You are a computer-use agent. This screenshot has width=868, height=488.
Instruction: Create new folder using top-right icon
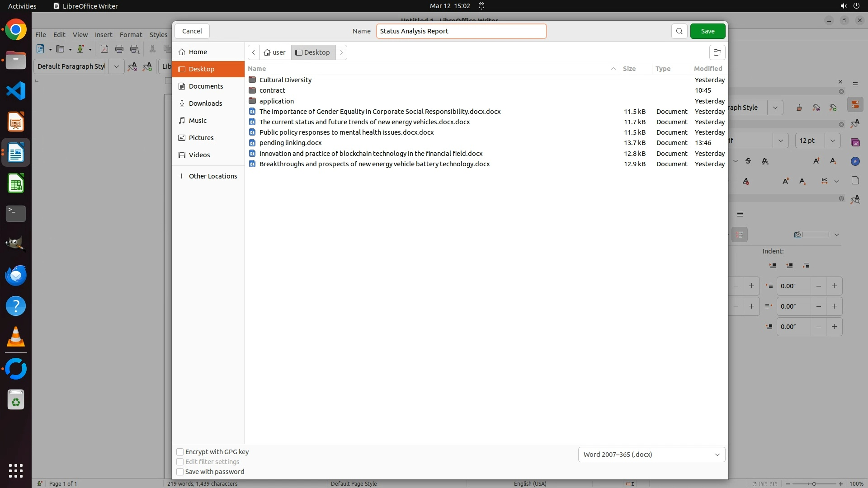click(x=717, y=52)
